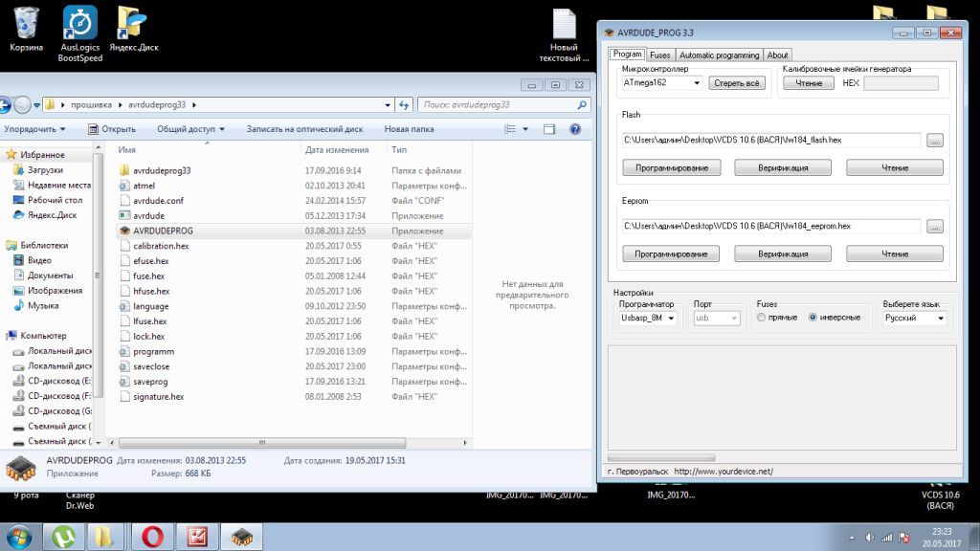Open the Automatic programming tab
The image size is (980, 551).
pyautogui.click(x=720, y=55)
